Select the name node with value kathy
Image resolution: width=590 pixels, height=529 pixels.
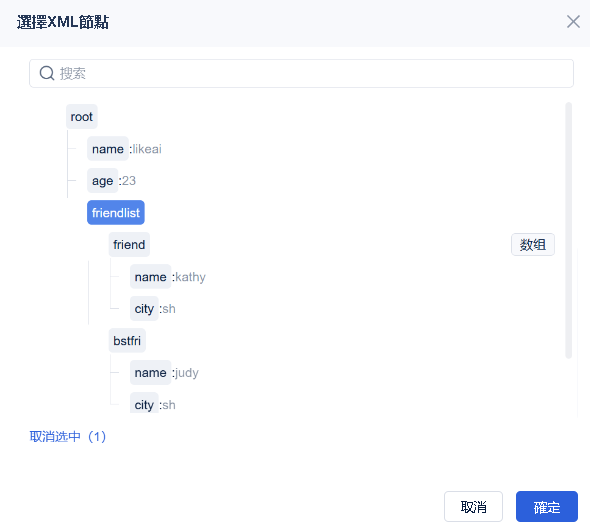(x=151, y=277)
